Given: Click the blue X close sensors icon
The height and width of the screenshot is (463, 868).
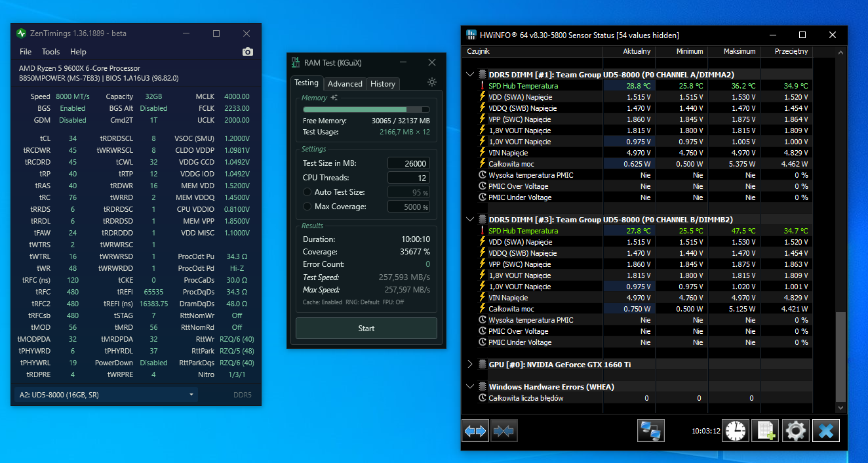Looking at the screenshot, I should [x=825, y=431].
